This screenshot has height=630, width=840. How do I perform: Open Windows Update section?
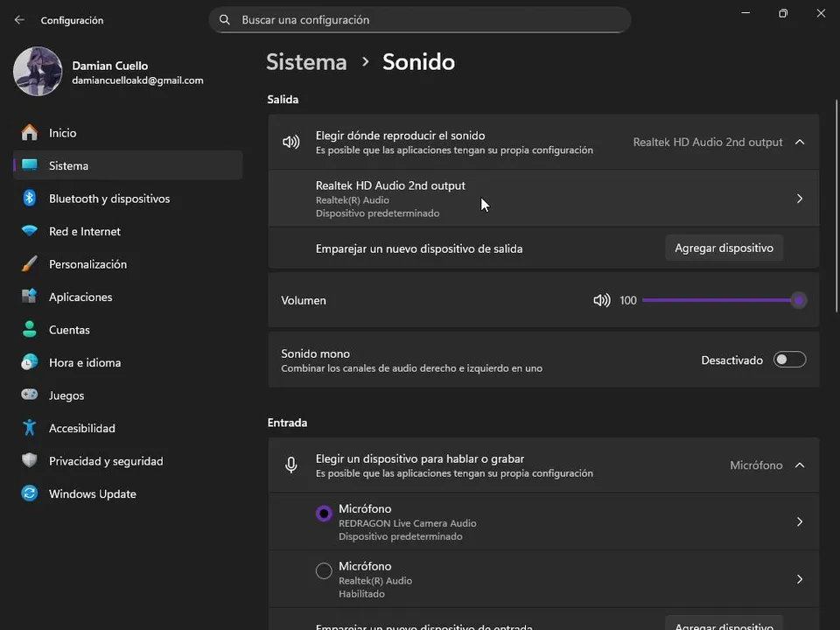point(92,494)
